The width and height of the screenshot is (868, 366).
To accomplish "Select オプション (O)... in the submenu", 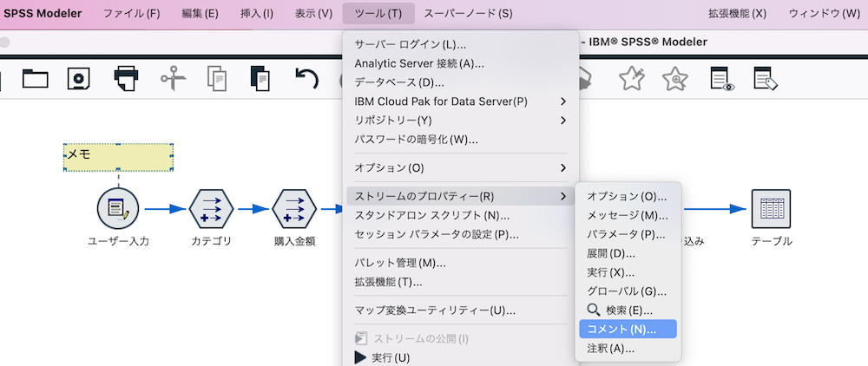I will tap(628, 196).
